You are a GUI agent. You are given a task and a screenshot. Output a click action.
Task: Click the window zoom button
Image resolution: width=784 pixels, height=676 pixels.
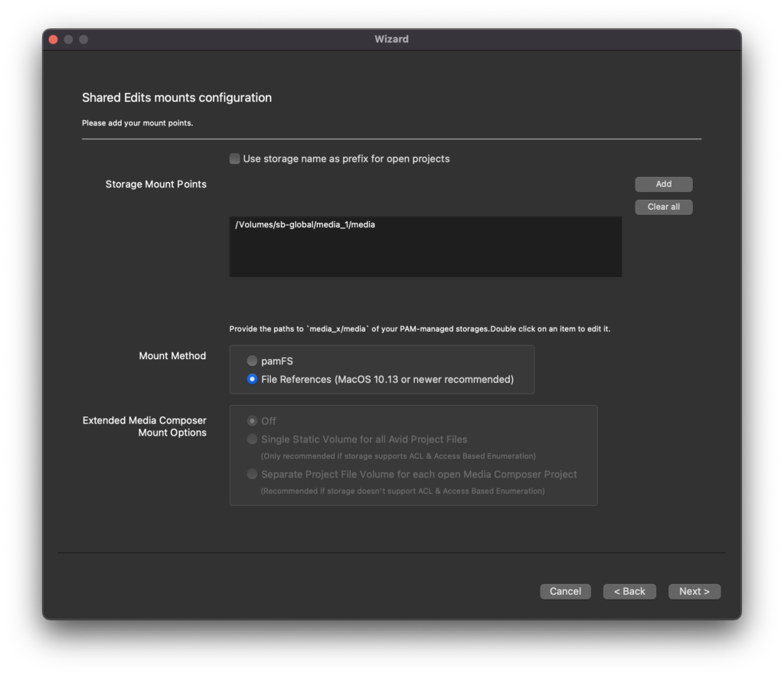pyautogui.click(x=83, y=39)
